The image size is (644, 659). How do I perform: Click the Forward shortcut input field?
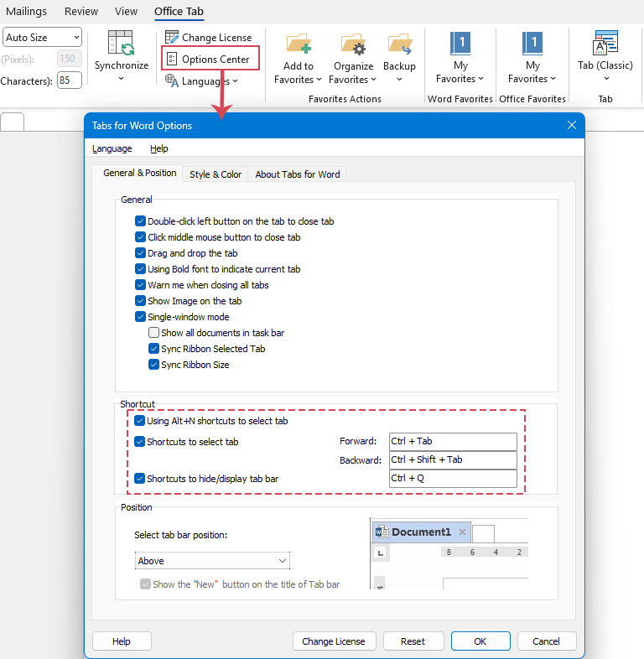(453, 442)
